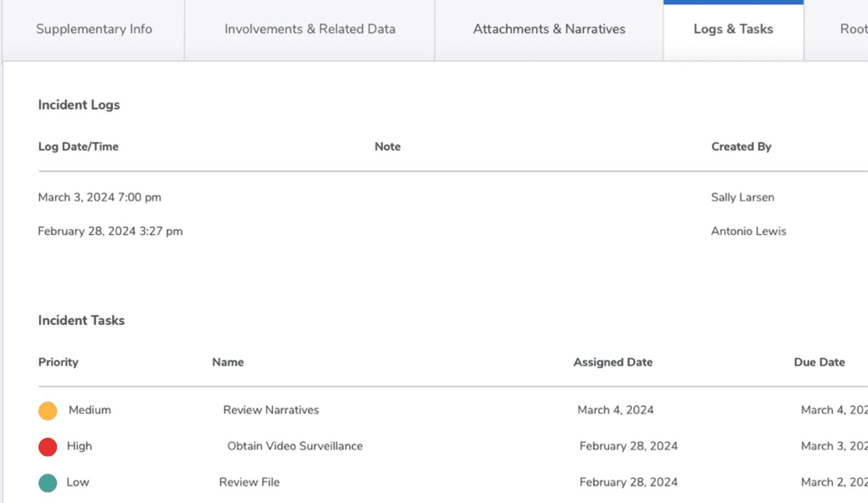Sort logs by Log Date/Time column

click(78, 147)
